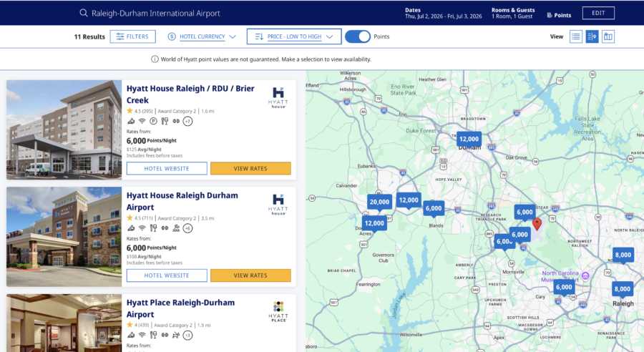Viewport: 644px width, 352px height.
Task: Click View Rates for Hyatt House Raleigh Durham Airport
Action: click(x=250, y=275)
